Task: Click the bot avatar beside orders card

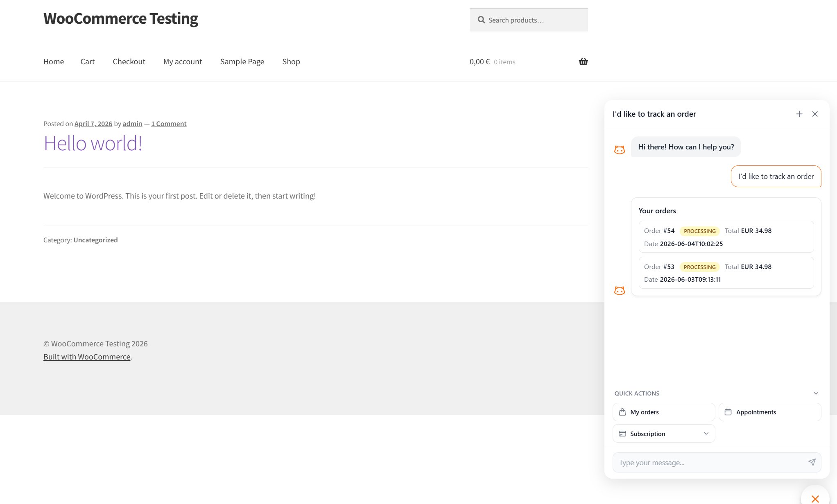Action: [620, 291]
